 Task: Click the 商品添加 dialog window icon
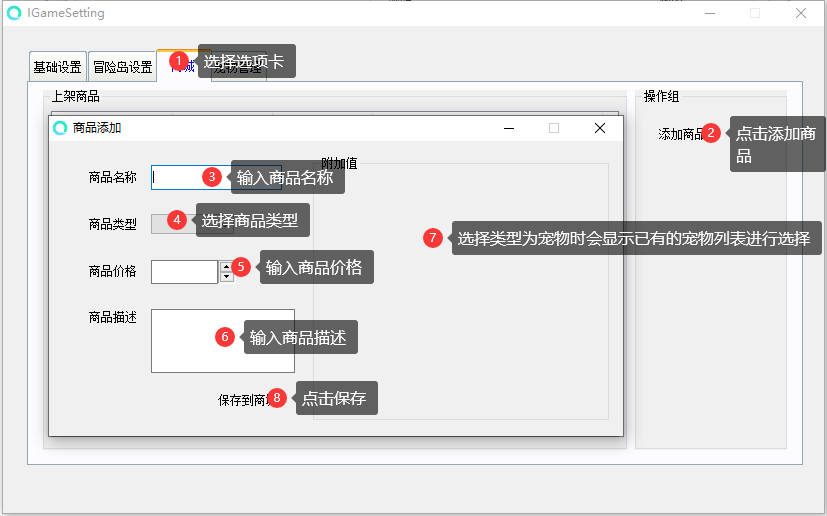pos(60,128)
